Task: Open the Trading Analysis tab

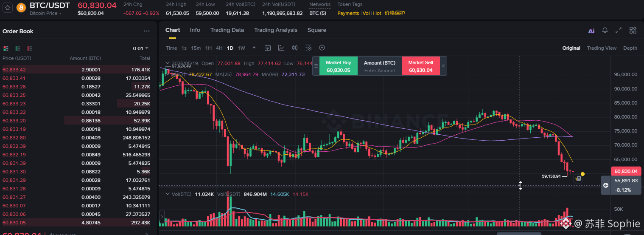Action: point(276,30)
